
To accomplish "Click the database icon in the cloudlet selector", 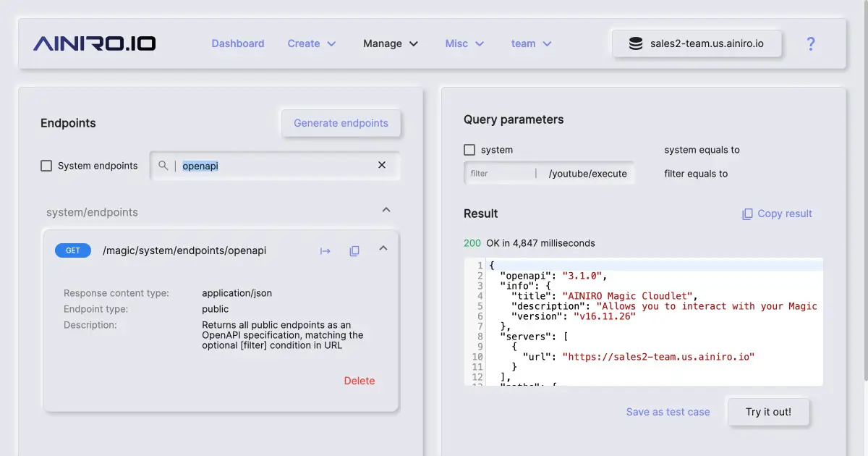I will pyautogui.click(x=635, y=43).
